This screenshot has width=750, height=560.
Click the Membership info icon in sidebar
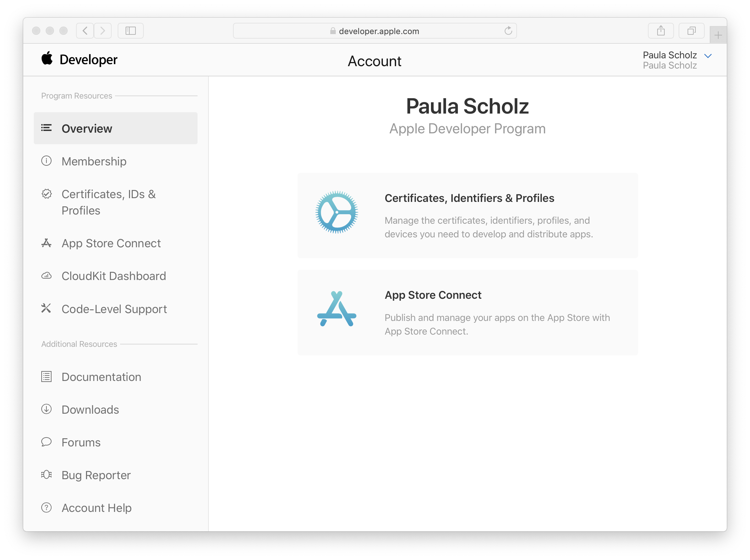pyautogui.click(x=47, y=161)
